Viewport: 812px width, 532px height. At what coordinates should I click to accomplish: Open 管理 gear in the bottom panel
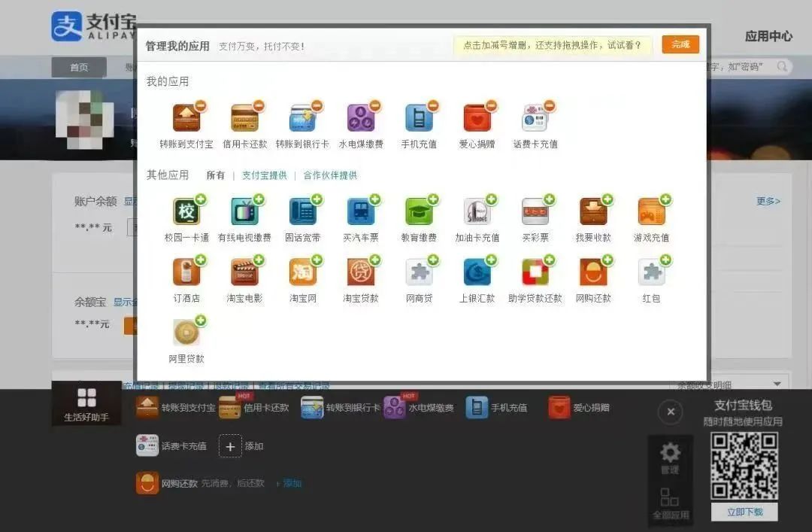[x=669, y=457]
